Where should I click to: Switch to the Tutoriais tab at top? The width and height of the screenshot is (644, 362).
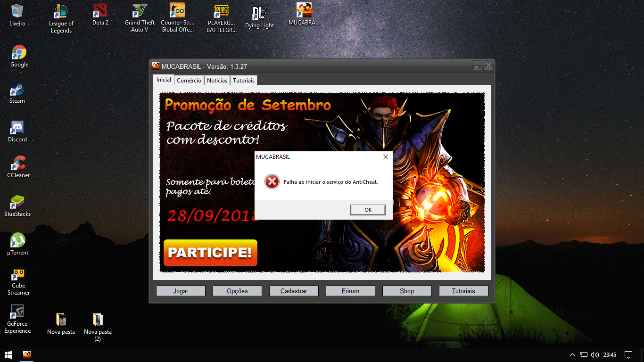[x=244, y=81]
